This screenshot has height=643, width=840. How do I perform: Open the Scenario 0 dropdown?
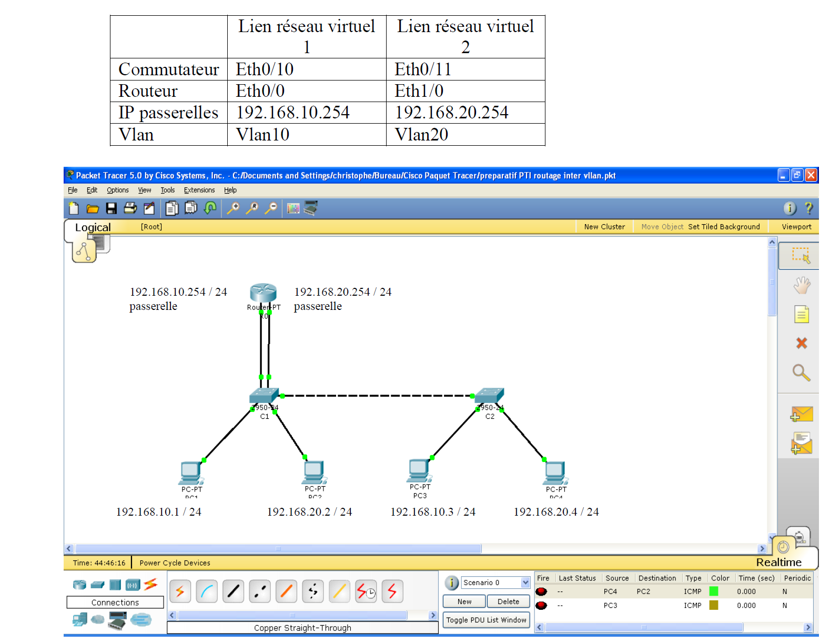coord(525,582)
